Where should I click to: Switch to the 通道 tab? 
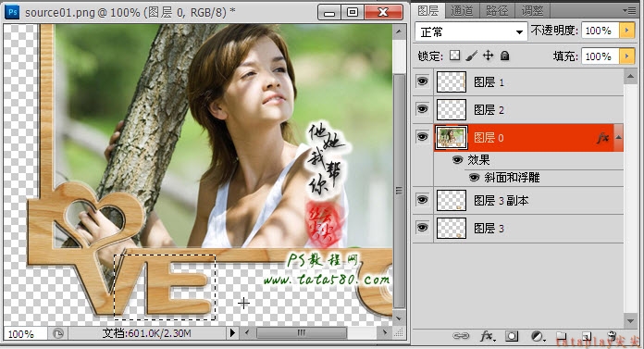pyautogui.click(x=462, y=11)
